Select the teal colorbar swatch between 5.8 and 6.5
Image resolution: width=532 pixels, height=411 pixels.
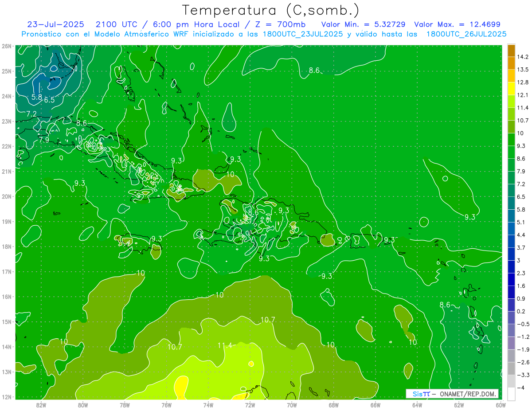pyautogui.click(x=511, y=203)
